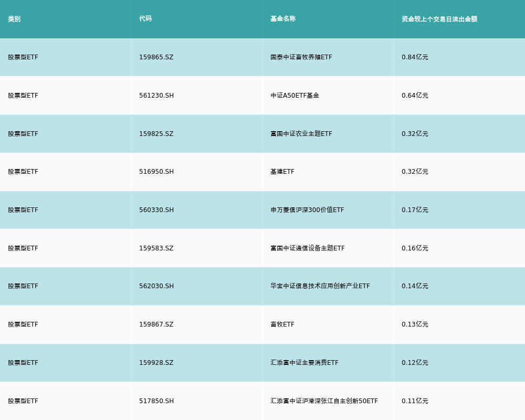Click the 资金较上个交易日流出金额 header

click(x=439, y=19)
